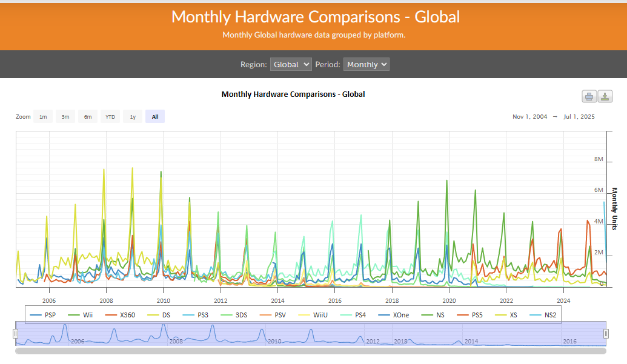Click the end date Jul 1, 2025
The width and height of the screenshot is (627, 364).
579,117
